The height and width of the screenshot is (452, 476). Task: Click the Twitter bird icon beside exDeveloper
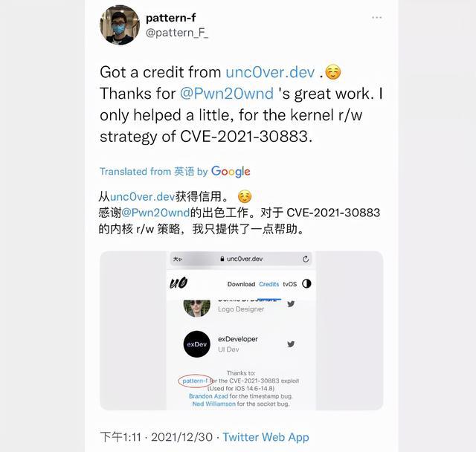pyautogui.click(x=291, y=344)
